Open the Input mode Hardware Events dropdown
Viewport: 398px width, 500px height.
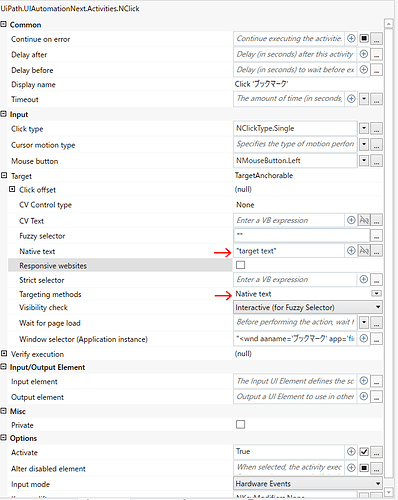(308, 483)
